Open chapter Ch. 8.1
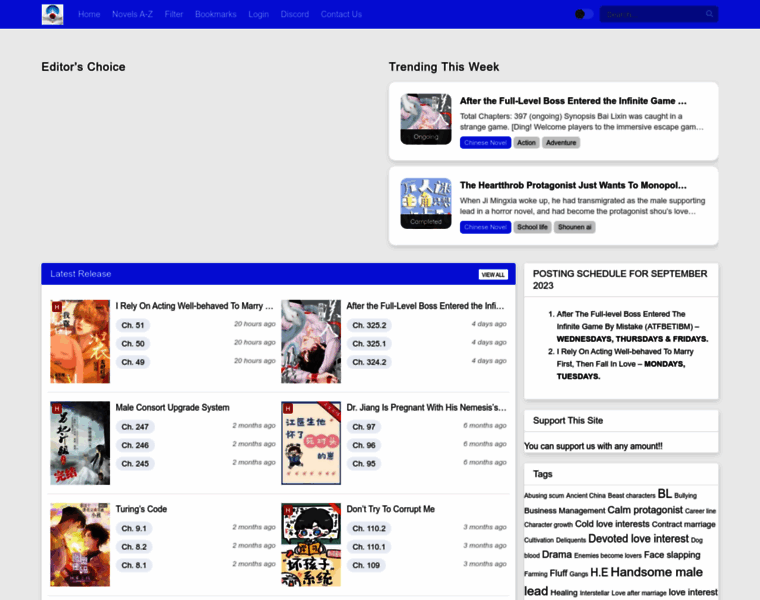The image size is (760, 600). [134, 566]
